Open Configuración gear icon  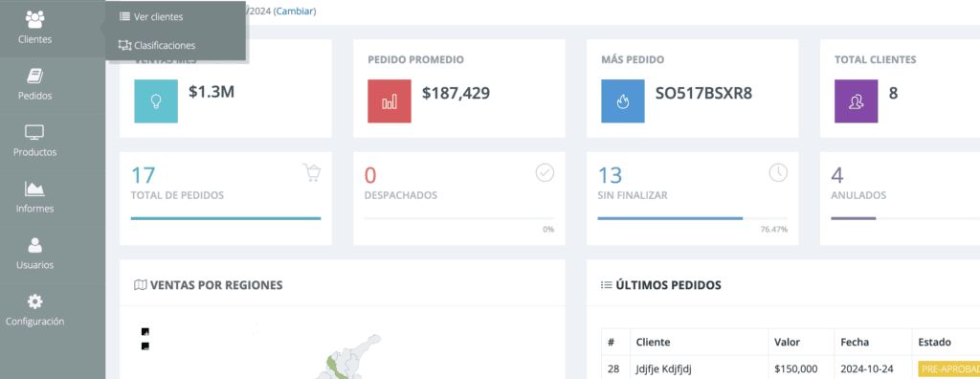(35, 302)
